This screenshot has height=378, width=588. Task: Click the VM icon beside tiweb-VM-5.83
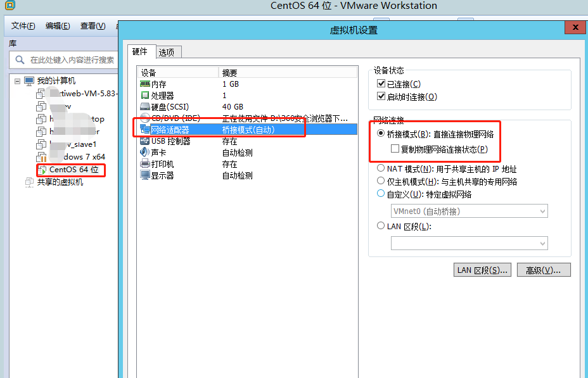click(x=41, y=94)
